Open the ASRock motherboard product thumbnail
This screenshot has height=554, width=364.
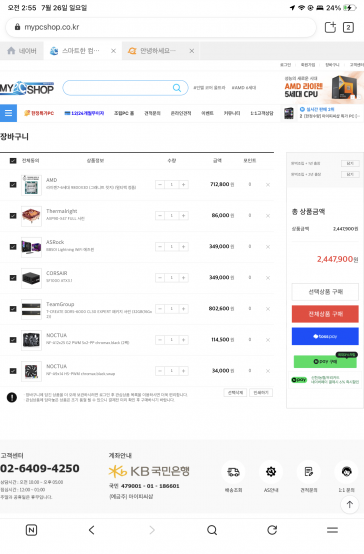click(31, 247)
